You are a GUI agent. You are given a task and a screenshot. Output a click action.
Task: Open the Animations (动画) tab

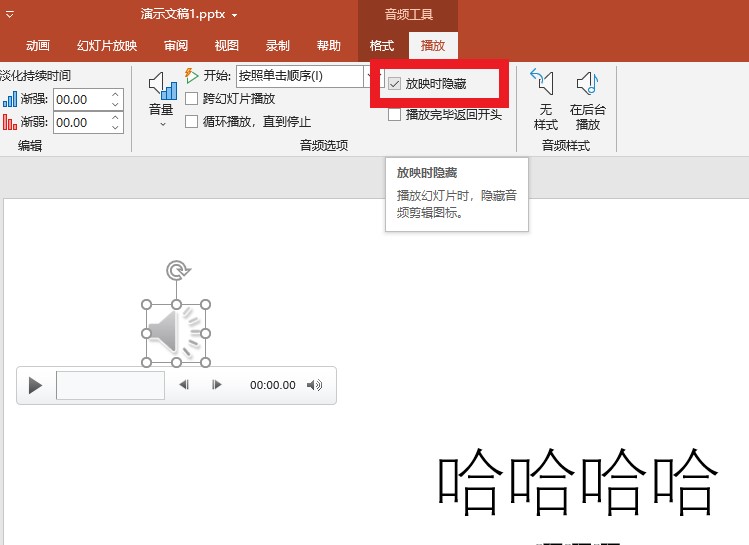click(x=38, y=45)
